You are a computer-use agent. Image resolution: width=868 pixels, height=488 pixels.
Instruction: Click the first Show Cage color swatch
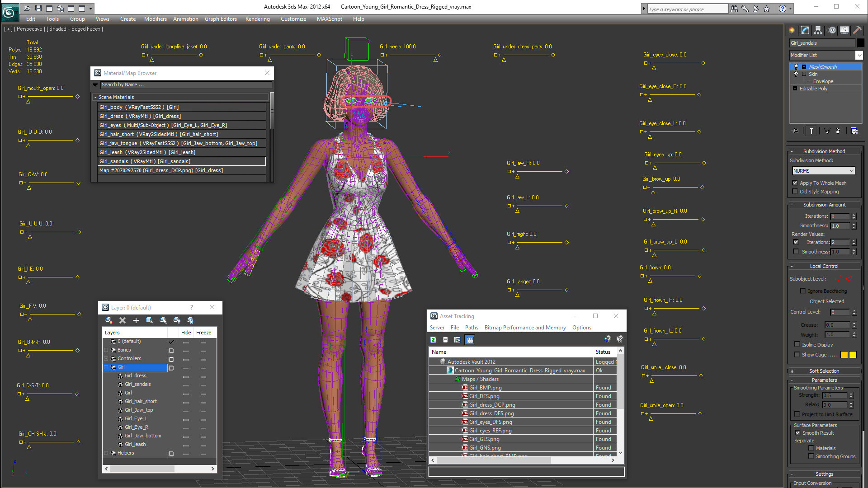point(844,355)
